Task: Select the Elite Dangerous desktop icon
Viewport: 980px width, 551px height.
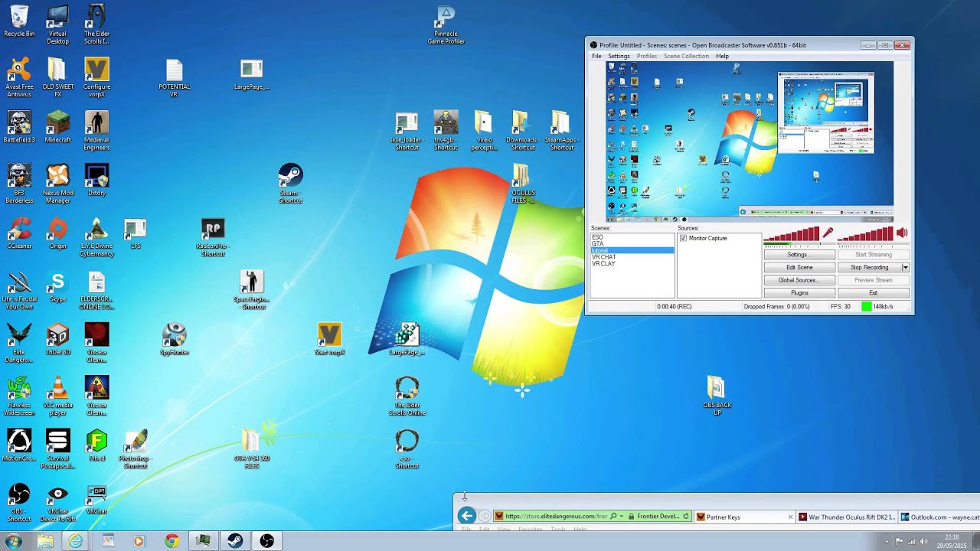Action: coord(19,343)
